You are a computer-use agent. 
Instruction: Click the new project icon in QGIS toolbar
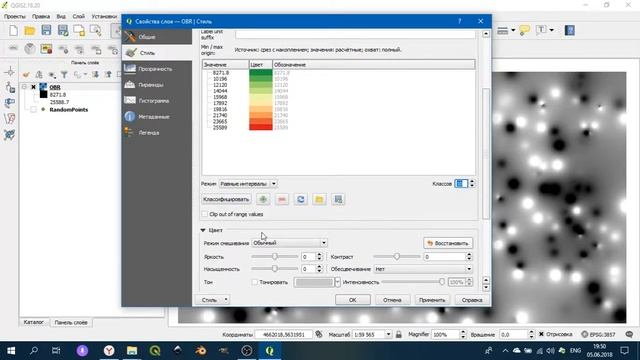pos(13,30)
